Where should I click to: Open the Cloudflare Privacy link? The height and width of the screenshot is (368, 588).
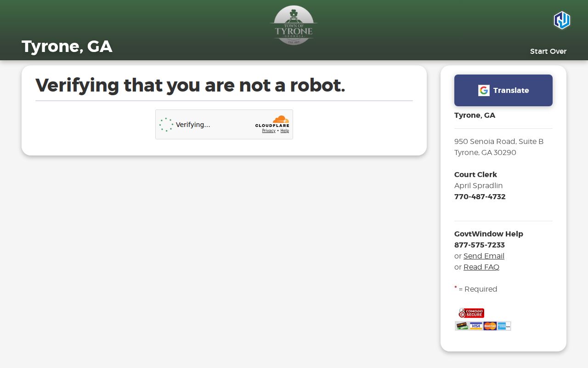point(269,131)
